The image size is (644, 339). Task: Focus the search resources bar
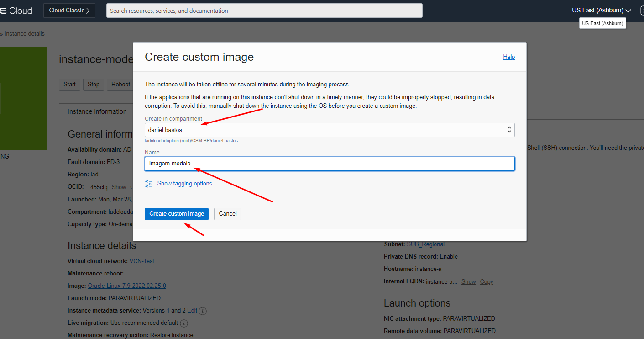click(x=264, y=11)
